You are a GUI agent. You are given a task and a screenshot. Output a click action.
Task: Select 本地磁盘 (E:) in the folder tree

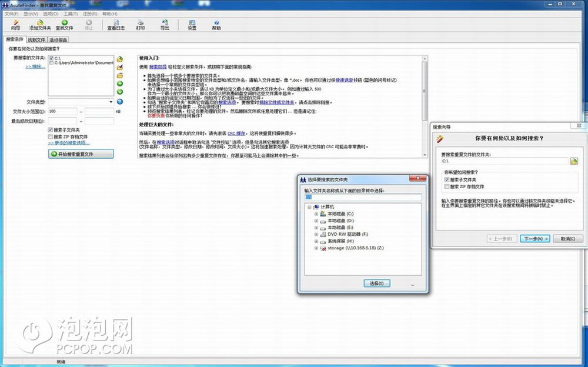click(x=340, y=228)
